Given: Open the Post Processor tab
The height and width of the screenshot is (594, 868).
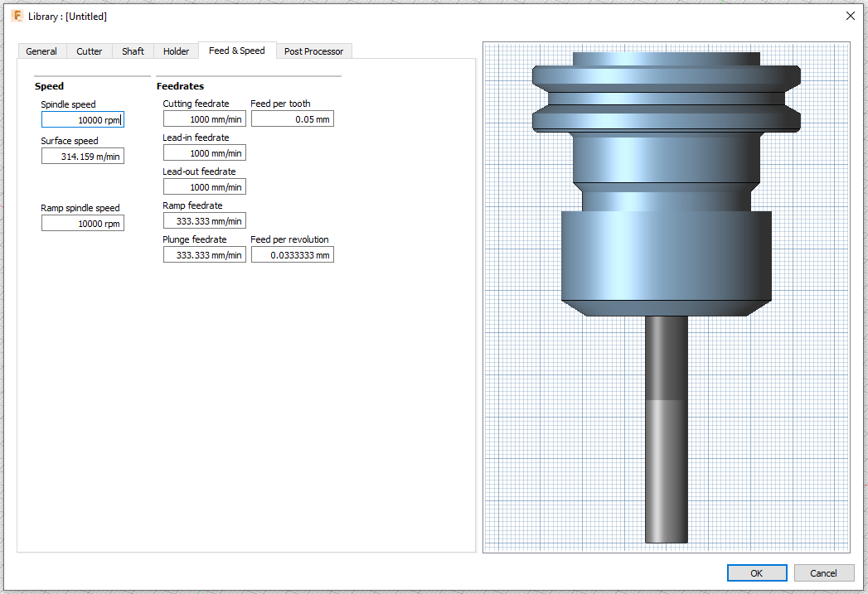Looking at the screenshot, I should click(314, 51).
